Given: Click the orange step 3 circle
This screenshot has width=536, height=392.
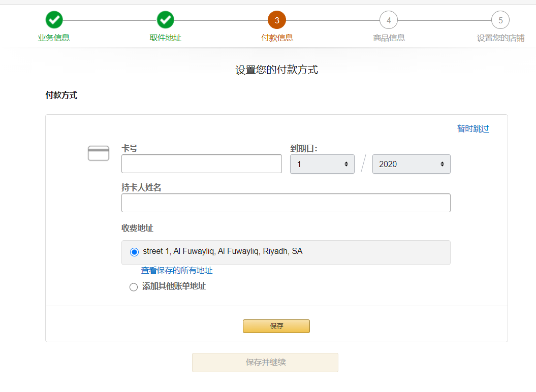Looking at the screenshot, I should tap(277, 20).
